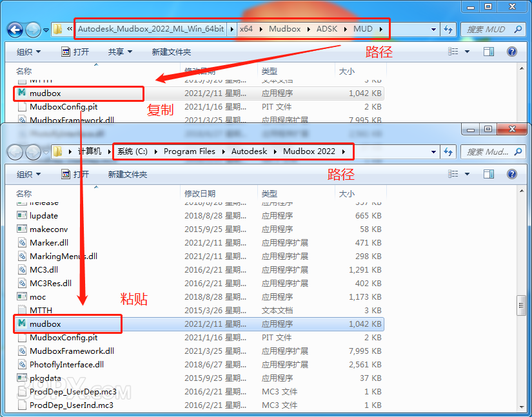Click the refresh button beside the lower address bar
Viewport: 532px width, 417px height.
coord(449,151)
